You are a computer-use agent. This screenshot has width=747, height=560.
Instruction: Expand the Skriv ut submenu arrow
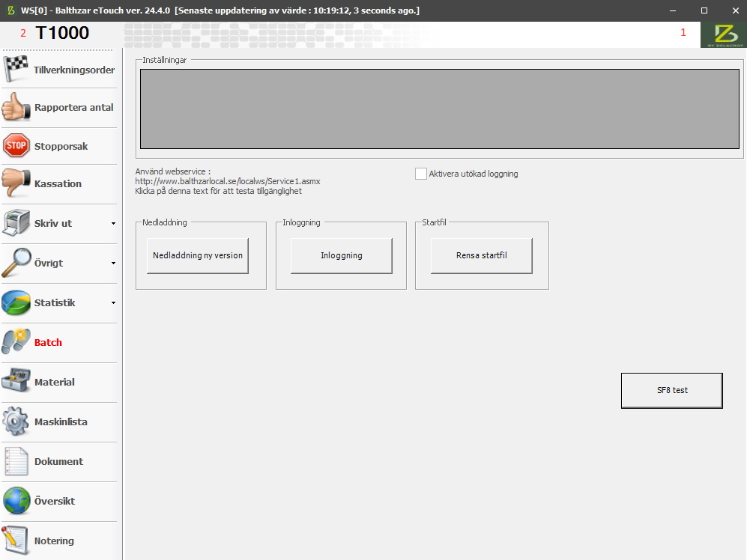point(113,223)
